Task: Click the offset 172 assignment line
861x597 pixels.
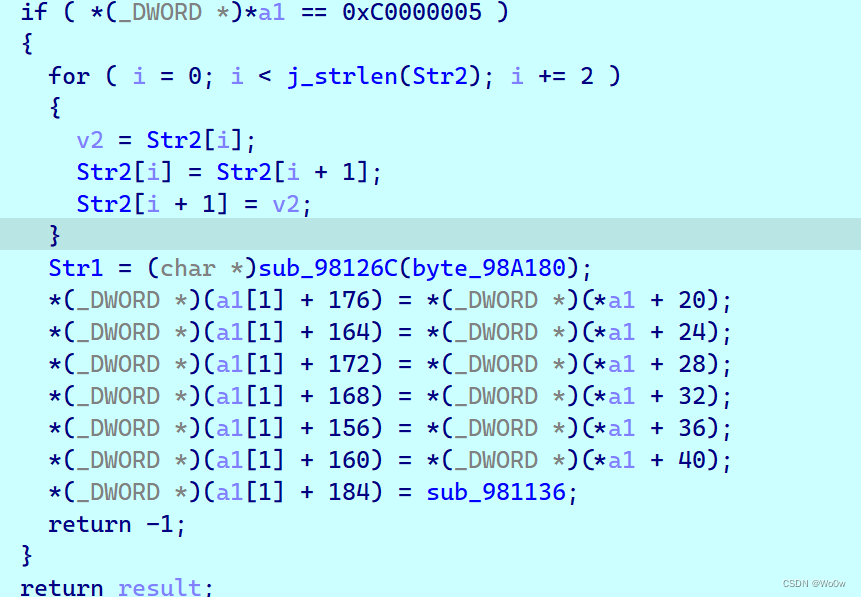Action: coord(390,364)
